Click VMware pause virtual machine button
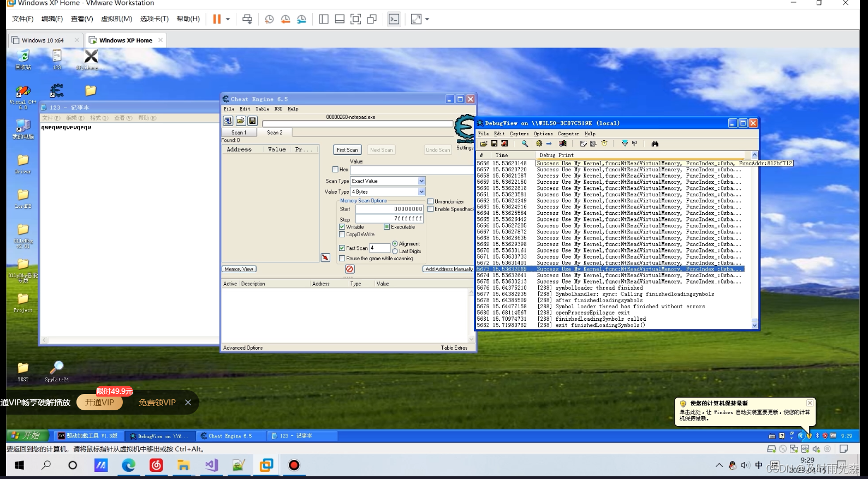The width and height of the screenshot is (868, 479). point(217,19)
